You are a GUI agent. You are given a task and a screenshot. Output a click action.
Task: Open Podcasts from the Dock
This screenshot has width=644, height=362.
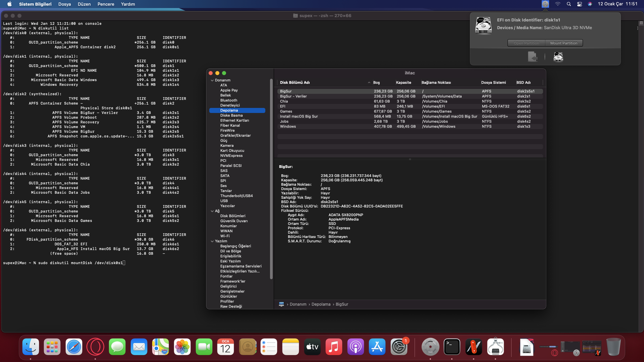point(356,347)
